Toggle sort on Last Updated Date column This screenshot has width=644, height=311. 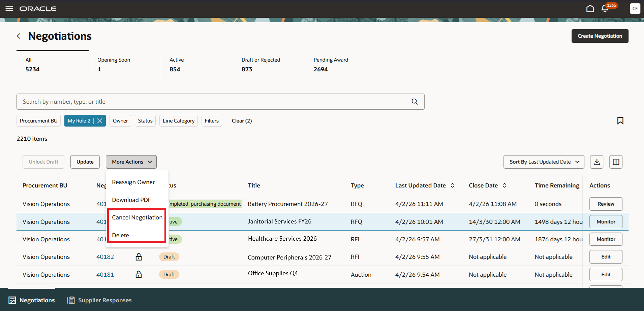tap(453, 185)
